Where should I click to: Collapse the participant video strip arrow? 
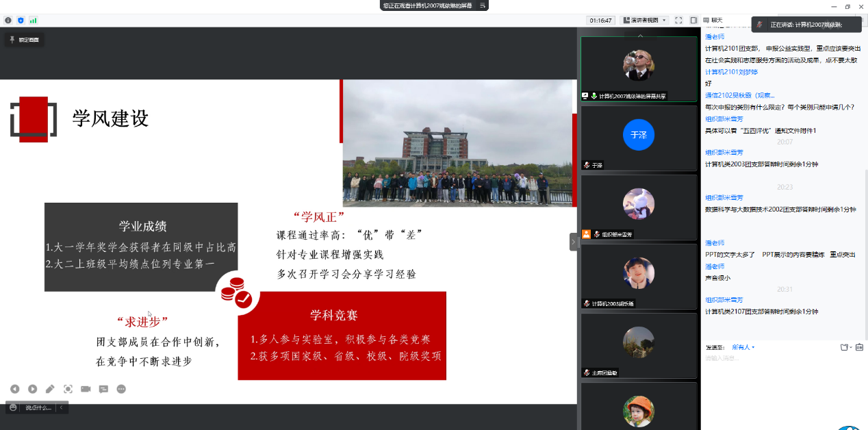pos(574,242)
